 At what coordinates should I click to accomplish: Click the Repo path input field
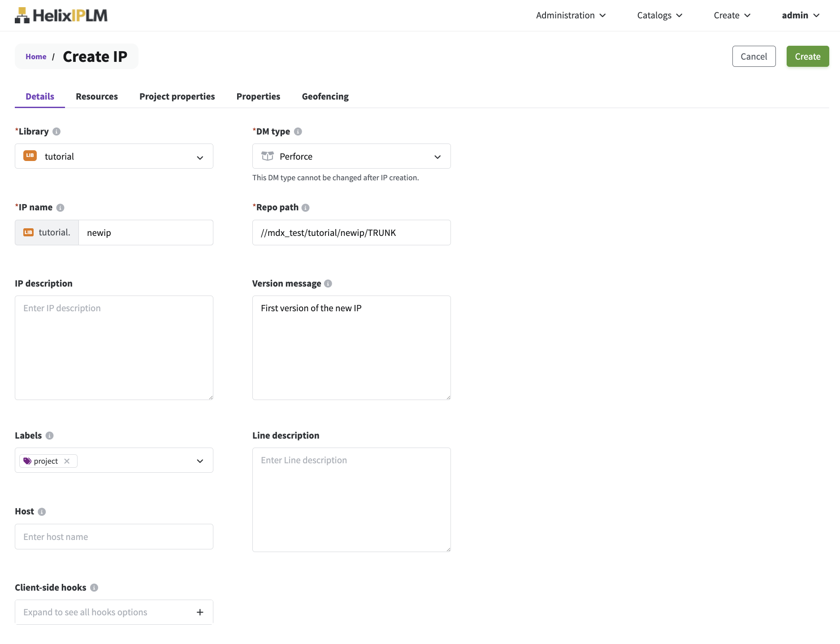tap(351, 233)
